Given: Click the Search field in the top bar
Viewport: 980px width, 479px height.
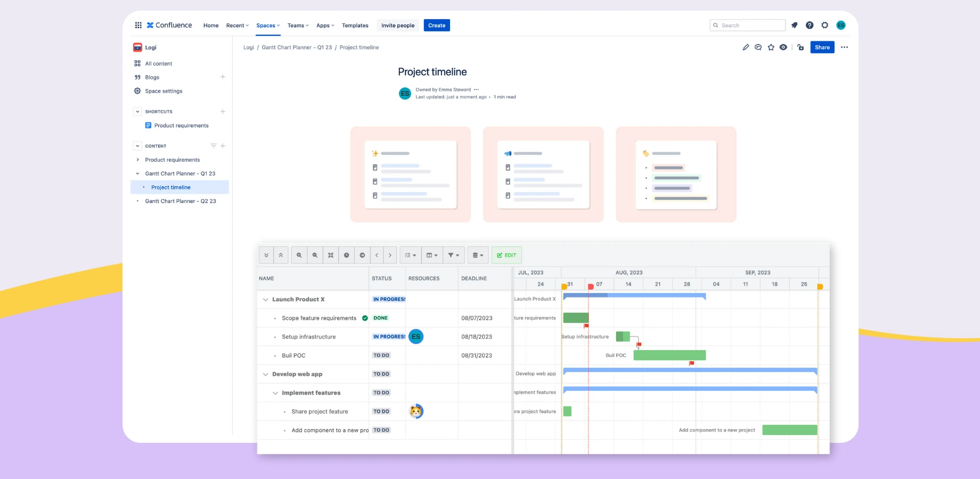Looking at the screenshot, I should [747, 25].
